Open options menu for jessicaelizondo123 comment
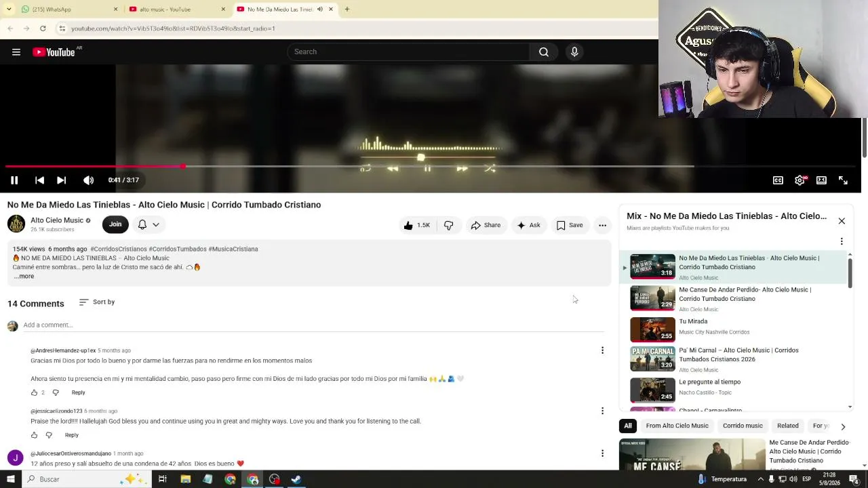The width and height of the screenshot is (868, 488). pyautogui.click(x=602, y=411)
